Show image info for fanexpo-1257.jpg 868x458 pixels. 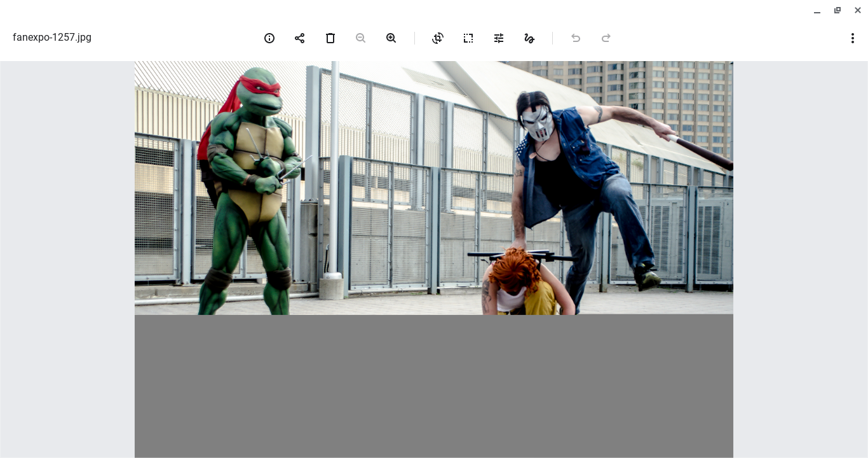(x=269, y=38)
